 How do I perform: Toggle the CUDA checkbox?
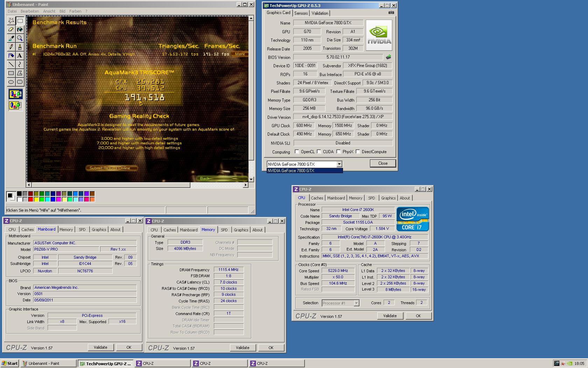coord(319,152)
